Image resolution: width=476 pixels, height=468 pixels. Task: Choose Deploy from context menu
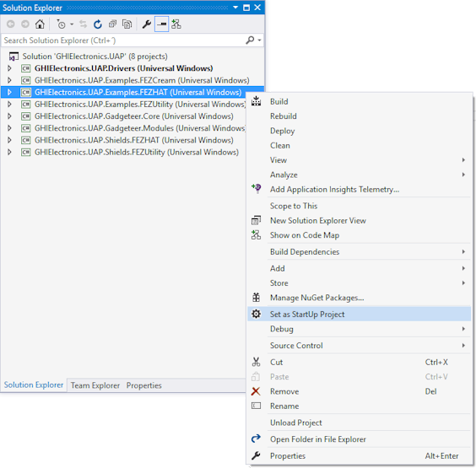(360, 131)
